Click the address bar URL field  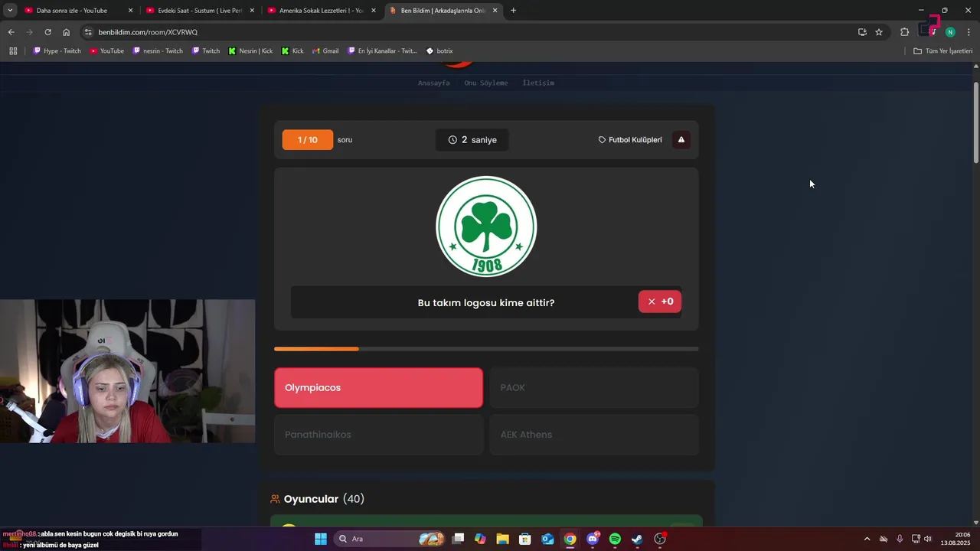[x=467, y=32]
